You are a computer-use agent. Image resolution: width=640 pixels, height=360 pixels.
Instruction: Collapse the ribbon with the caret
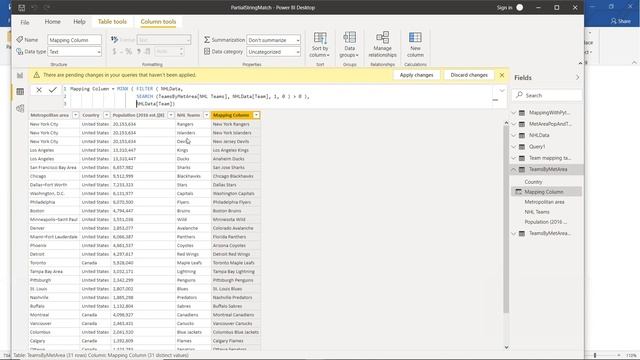580,63
